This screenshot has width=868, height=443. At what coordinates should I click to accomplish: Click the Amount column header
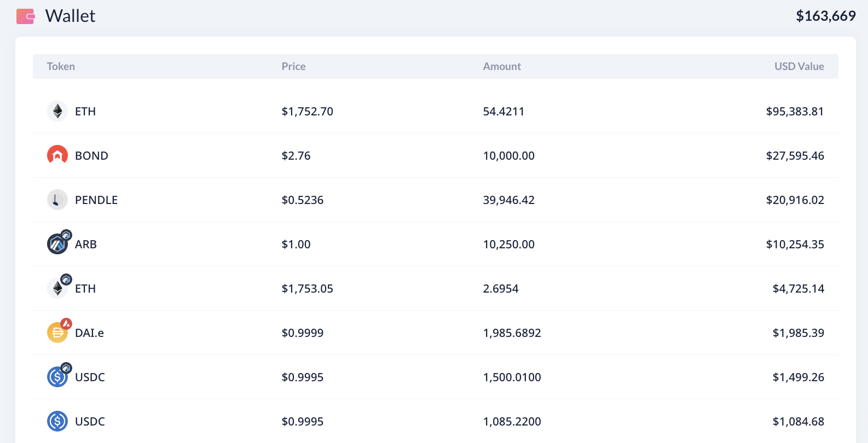pos(502,67)
